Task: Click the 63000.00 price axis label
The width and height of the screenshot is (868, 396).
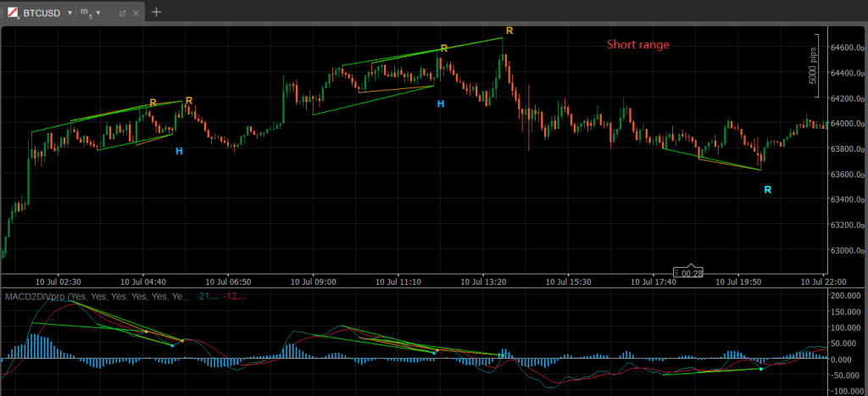Action: click(x=849, y=250)
